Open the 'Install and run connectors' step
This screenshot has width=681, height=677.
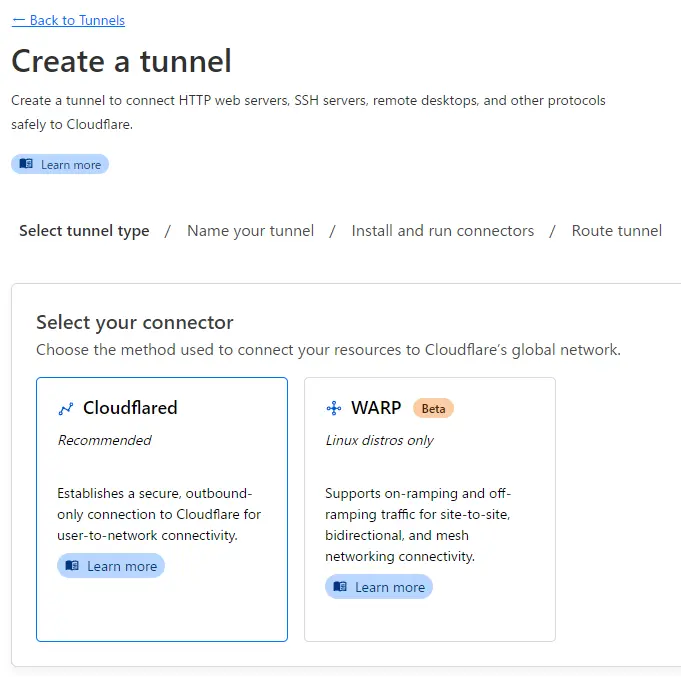pyautogui.click(x=443, y=231)
